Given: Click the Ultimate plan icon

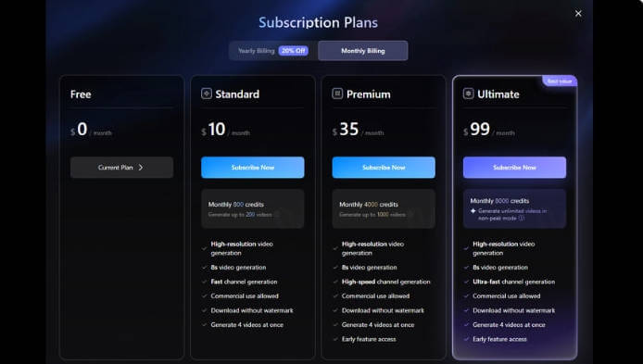Looking at the screenshot, I should pyautogui.click(x=468, y=94).
